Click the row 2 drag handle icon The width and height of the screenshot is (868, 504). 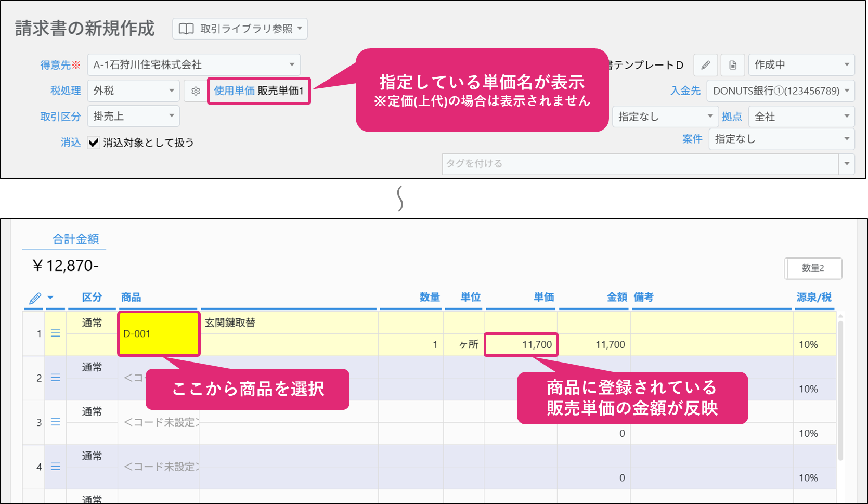tap(56, 378)
